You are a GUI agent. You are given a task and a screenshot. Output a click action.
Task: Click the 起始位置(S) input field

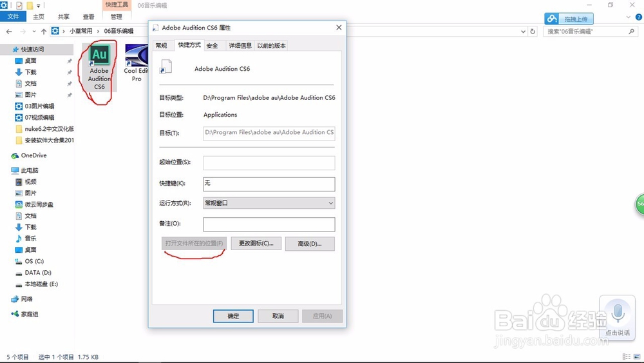tap(269, 162)
